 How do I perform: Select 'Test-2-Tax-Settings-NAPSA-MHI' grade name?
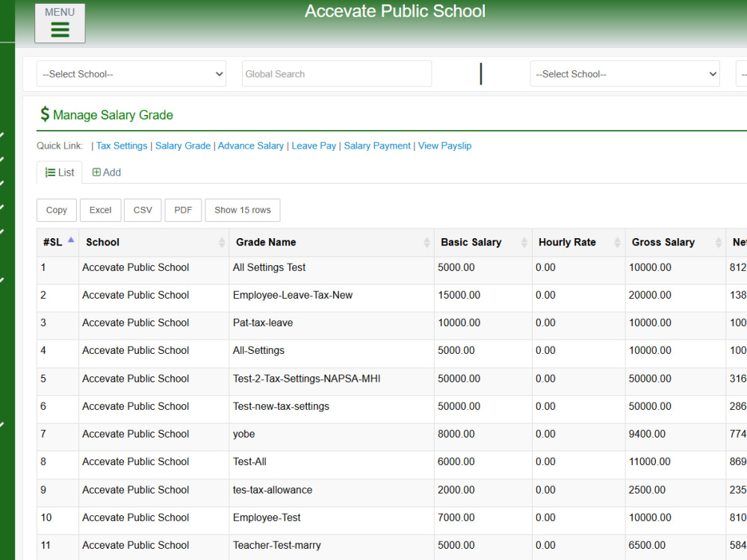click(x=306, y=379)
